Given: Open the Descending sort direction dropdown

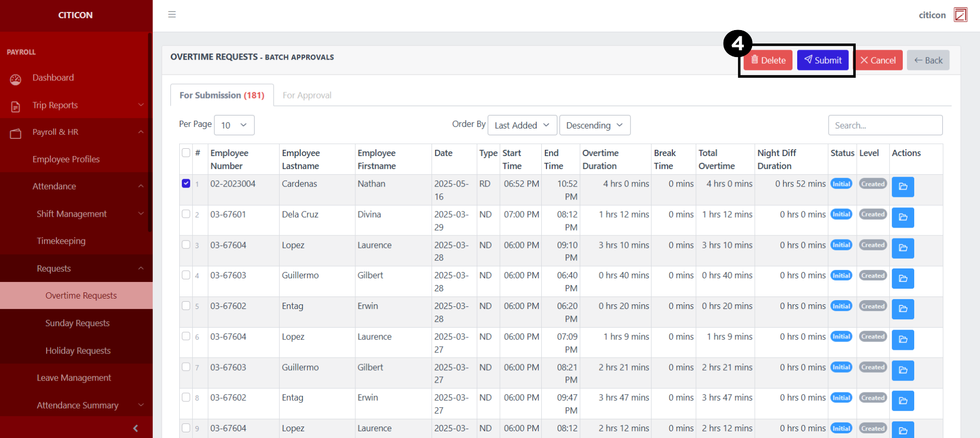Looking at the screenshot, I should 595,125.
